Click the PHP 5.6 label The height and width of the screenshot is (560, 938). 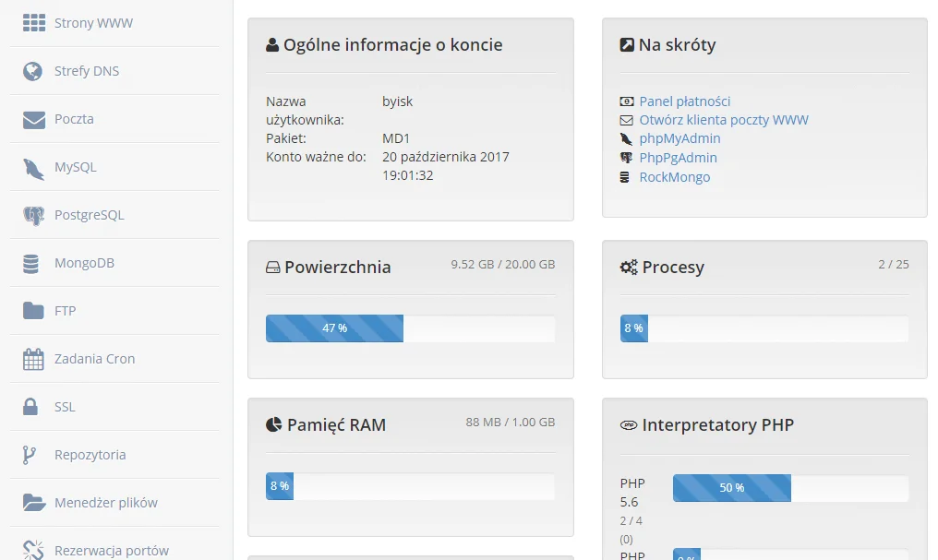tap(632, 493)
